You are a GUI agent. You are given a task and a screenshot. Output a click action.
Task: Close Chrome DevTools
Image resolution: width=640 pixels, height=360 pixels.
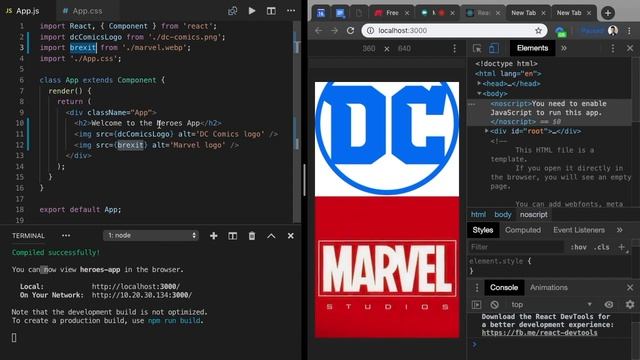630,49
